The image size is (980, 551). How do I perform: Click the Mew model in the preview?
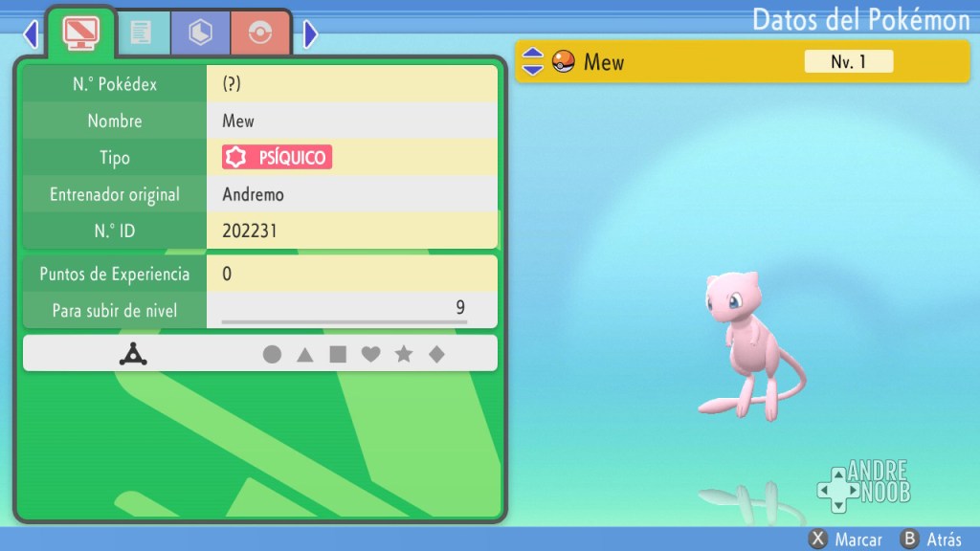coord(746,344)
